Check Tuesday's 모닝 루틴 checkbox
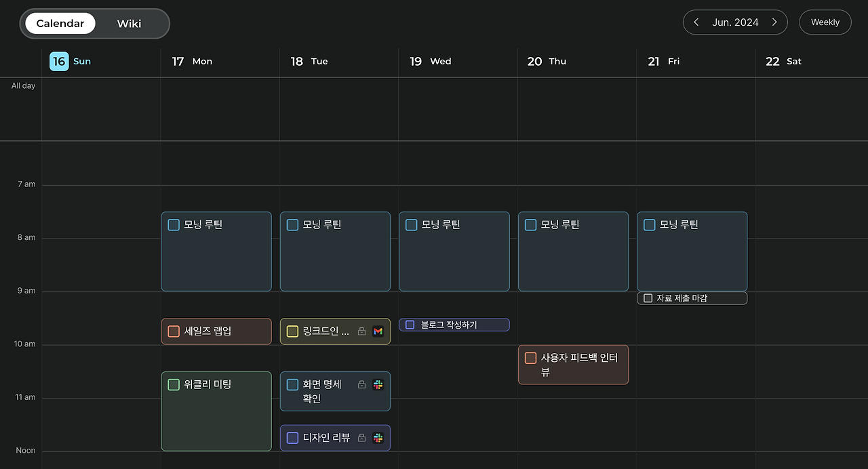Screen dimensions: 868x469 (292, 224)
